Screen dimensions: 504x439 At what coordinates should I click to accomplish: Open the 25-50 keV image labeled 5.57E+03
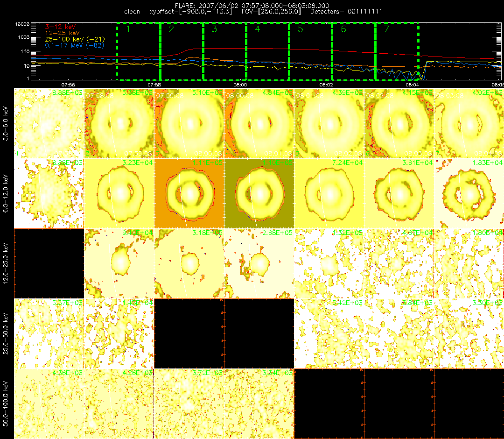click(49, 334)
